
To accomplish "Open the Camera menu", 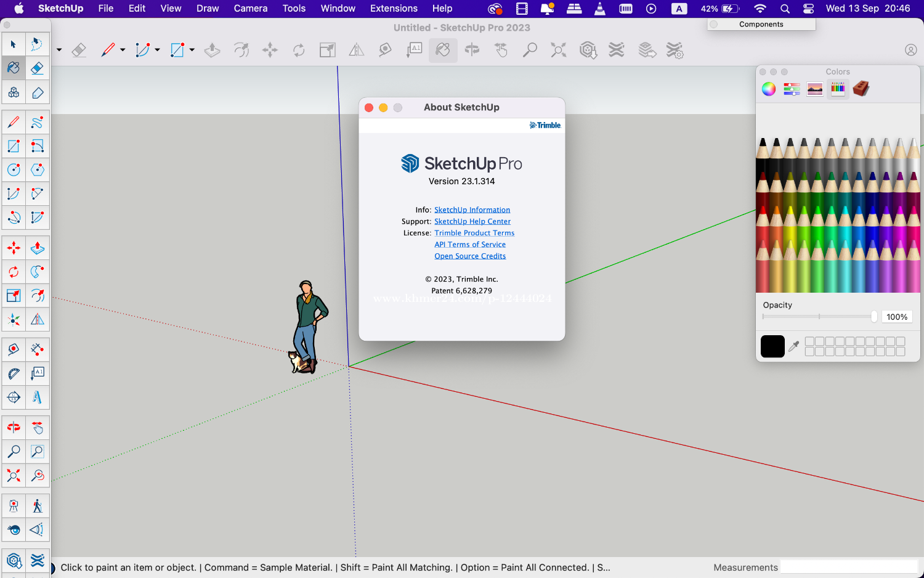I will click(251, 9).
